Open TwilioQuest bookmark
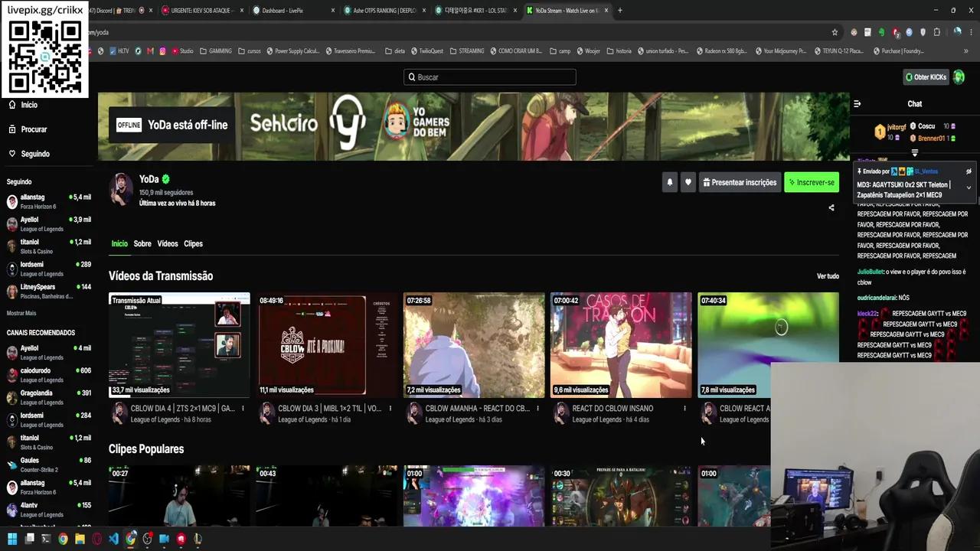The image size is (980, 551). (x=427, y=51)
